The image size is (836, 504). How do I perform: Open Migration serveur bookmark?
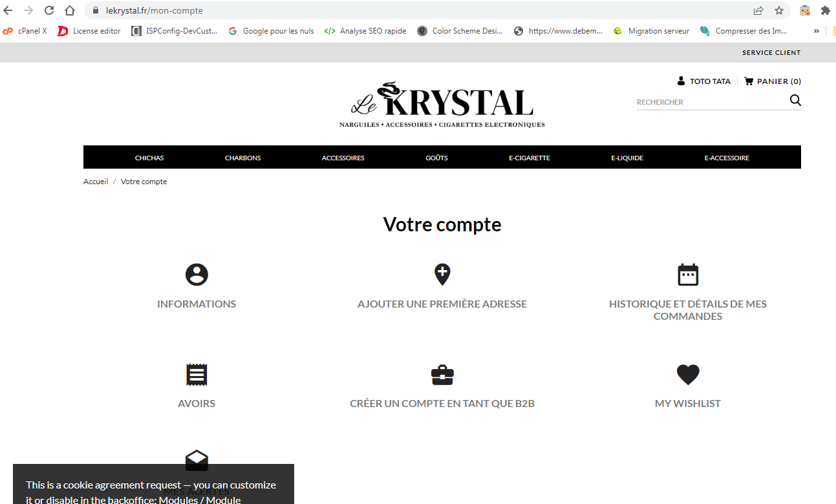pyautogui.click(x=651, y=31)
